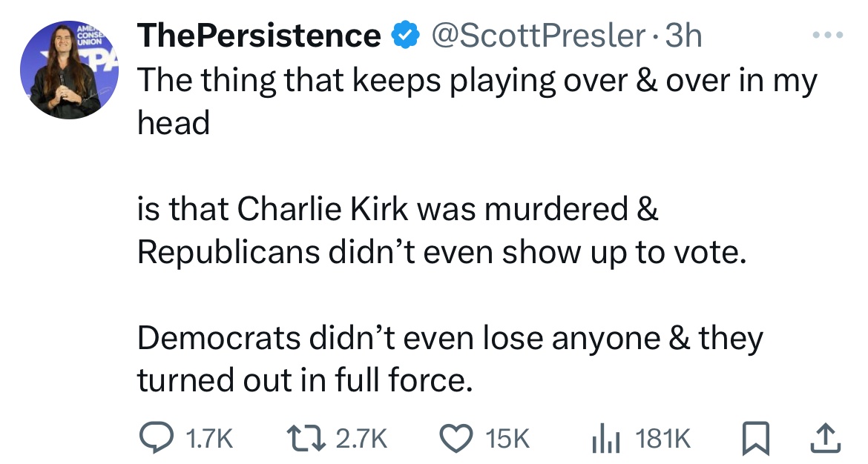
Task: Click the blue verified checkmark badge
Action: click(401, 35)
